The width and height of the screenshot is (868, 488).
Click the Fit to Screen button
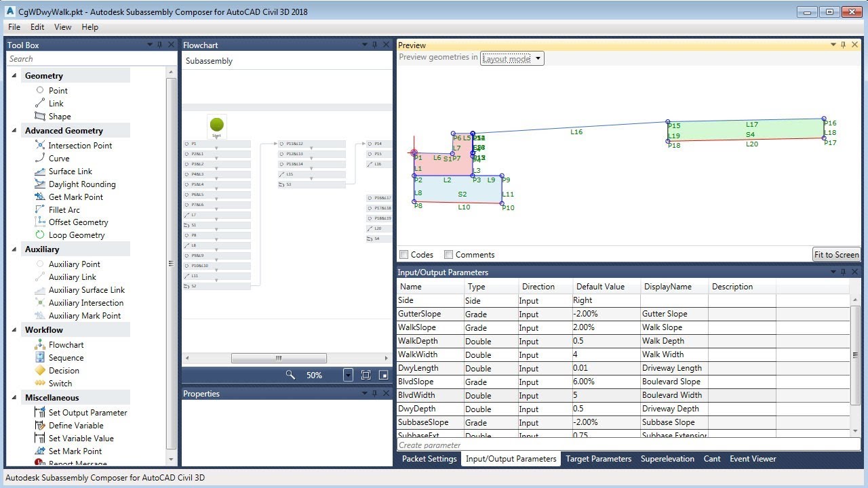[837, 255]
